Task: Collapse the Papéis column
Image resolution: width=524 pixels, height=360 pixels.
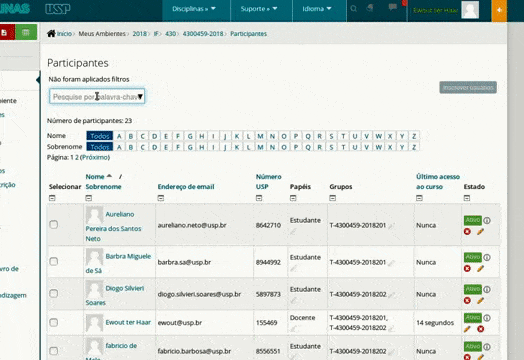Action: (293, 198)
